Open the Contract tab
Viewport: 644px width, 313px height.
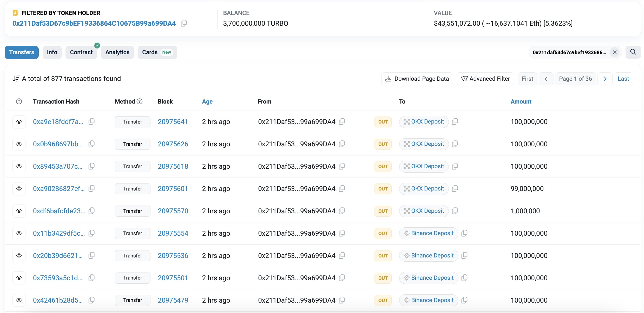81,52
